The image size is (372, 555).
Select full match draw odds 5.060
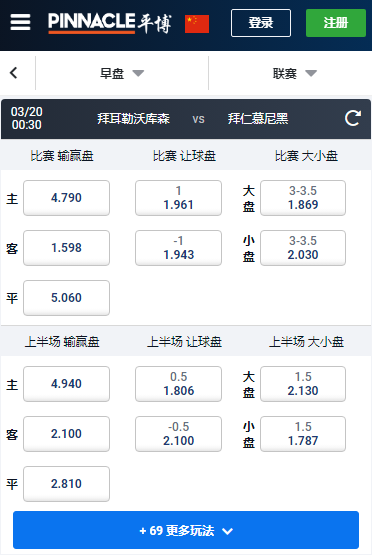coord(67,298)
